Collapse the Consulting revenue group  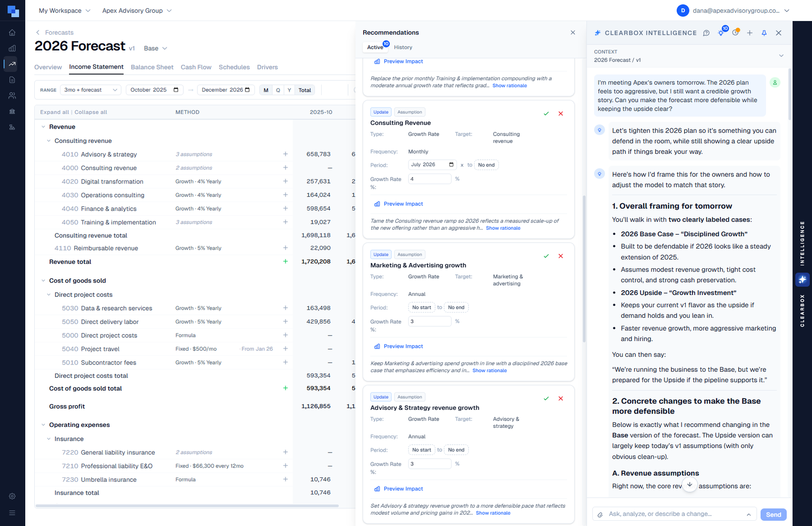tap(49, 141)
